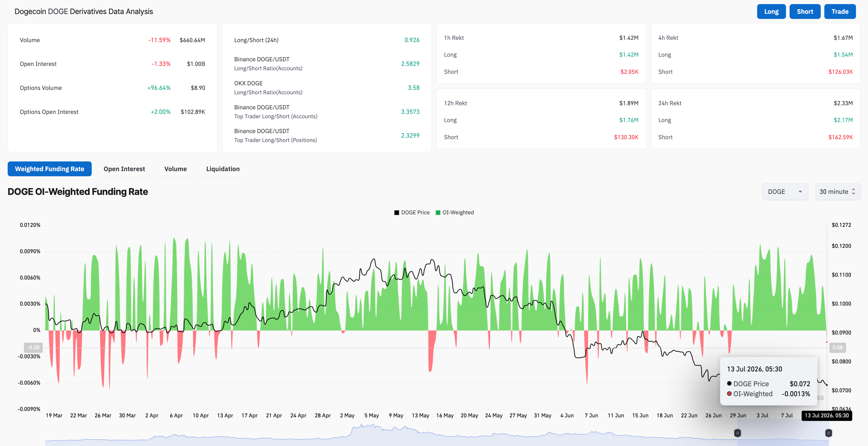Click the Binance DOGE/USDT Long/Short Ratio row
This screenshot has height=446, width=868.
(x=326, y=64)
